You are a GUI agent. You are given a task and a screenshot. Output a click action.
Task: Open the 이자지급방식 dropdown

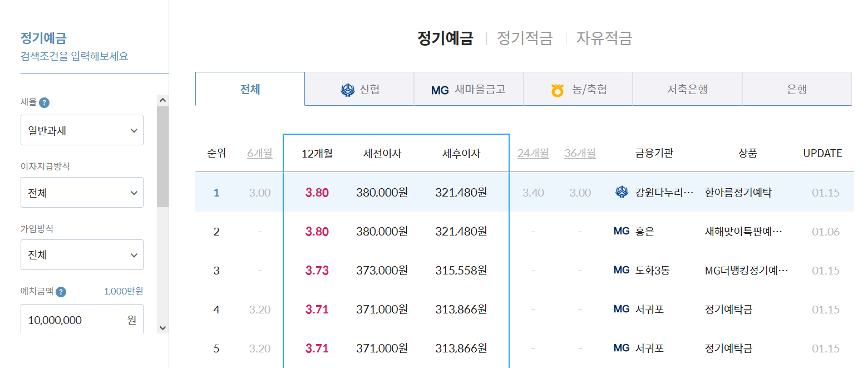coord(82,193)
